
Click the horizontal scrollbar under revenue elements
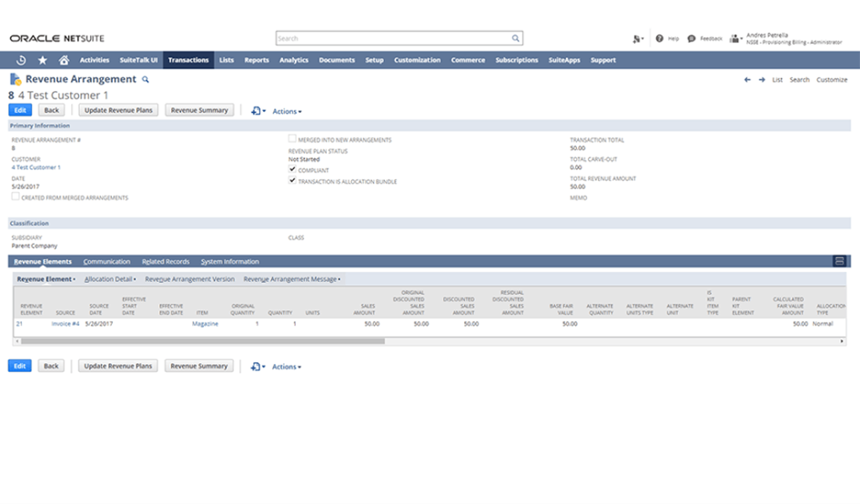[x=202, y=342]
